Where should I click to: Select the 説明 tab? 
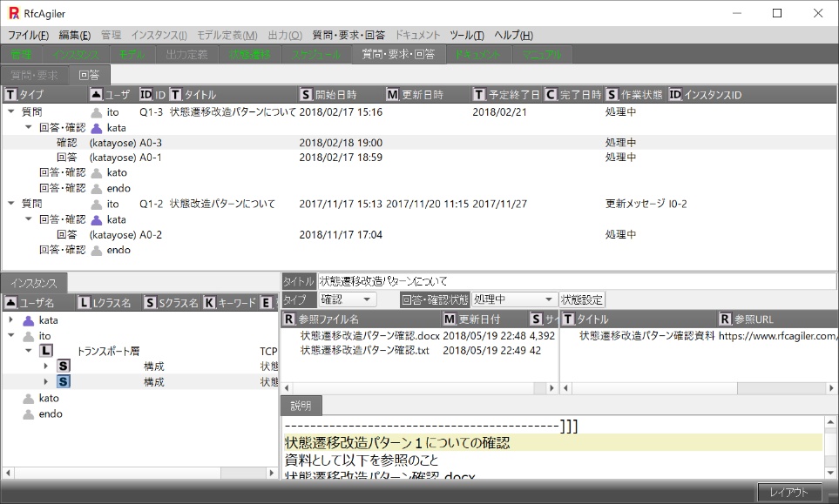[x=301, y=406]
